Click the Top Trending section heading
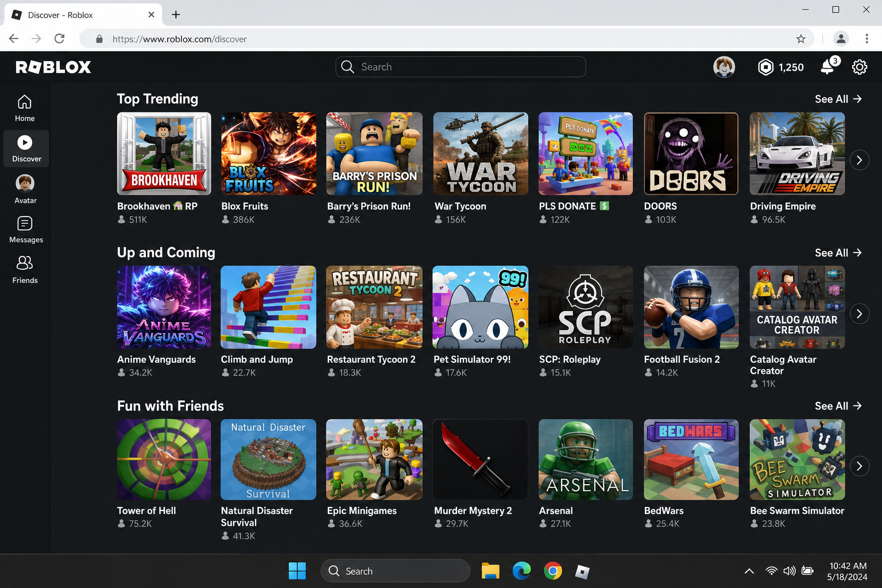882x588 pixels. point(157,99)
